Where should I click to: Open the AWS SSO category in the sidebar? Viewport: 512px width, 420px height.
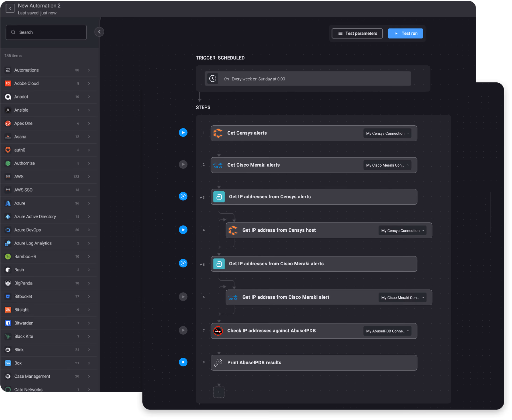pos(49,190)
